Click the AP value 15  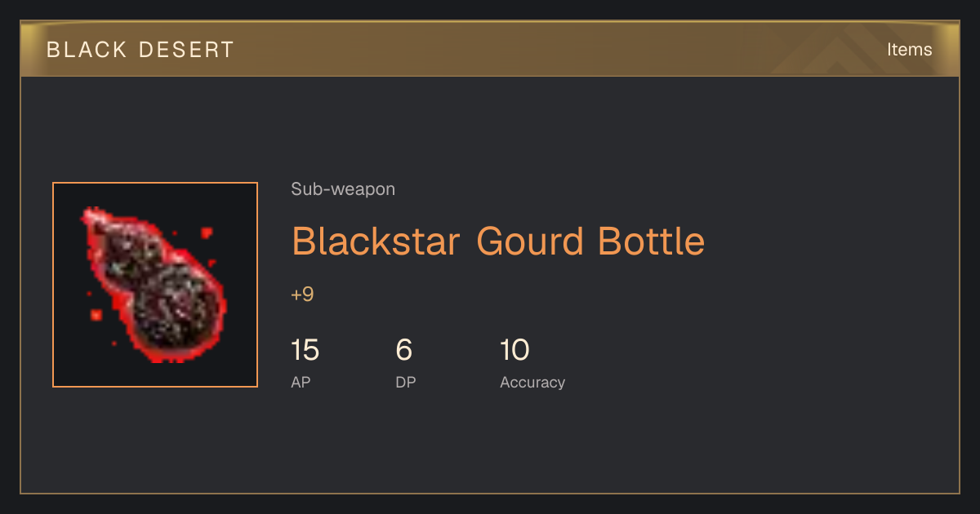click(x=305, y=350)
